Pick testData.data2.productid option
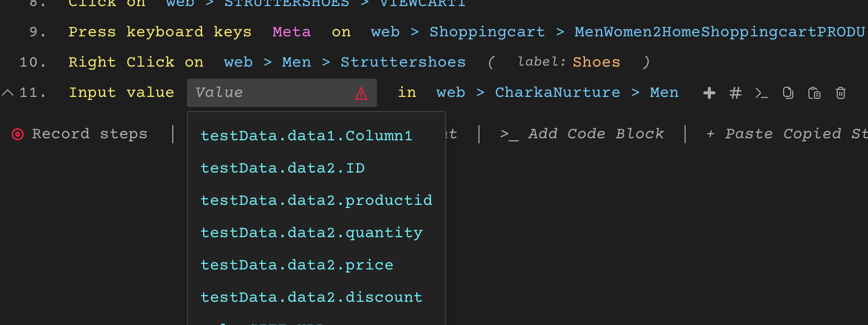The width and height of the screenshot is (868, 325). [316, 200]
